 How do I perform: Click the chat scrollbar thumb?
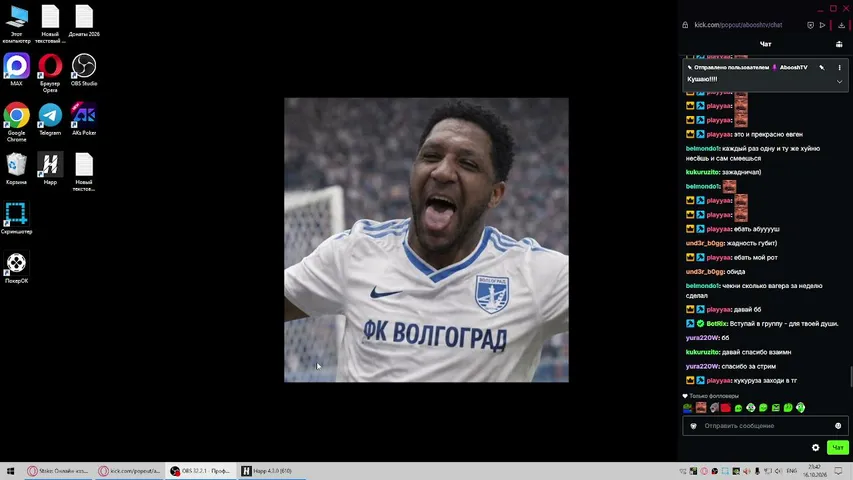(850, 376)
